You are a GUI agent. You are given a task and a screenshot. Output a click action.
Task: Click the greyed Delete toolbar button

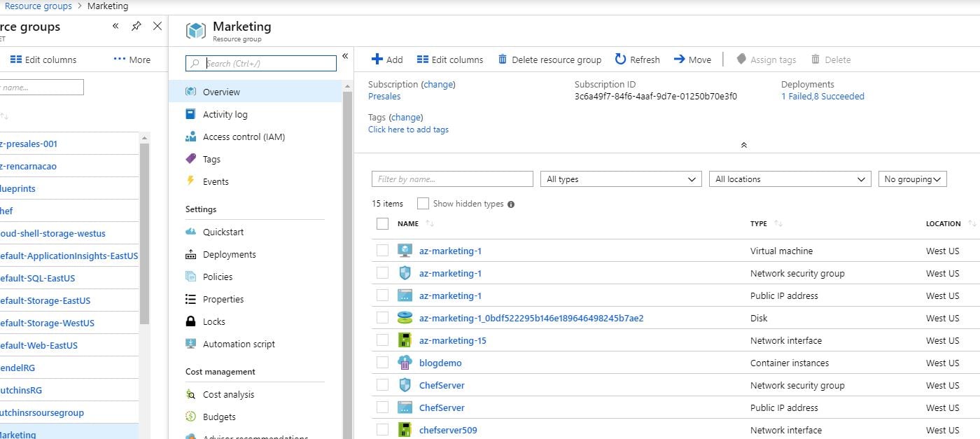coord(831,60)
